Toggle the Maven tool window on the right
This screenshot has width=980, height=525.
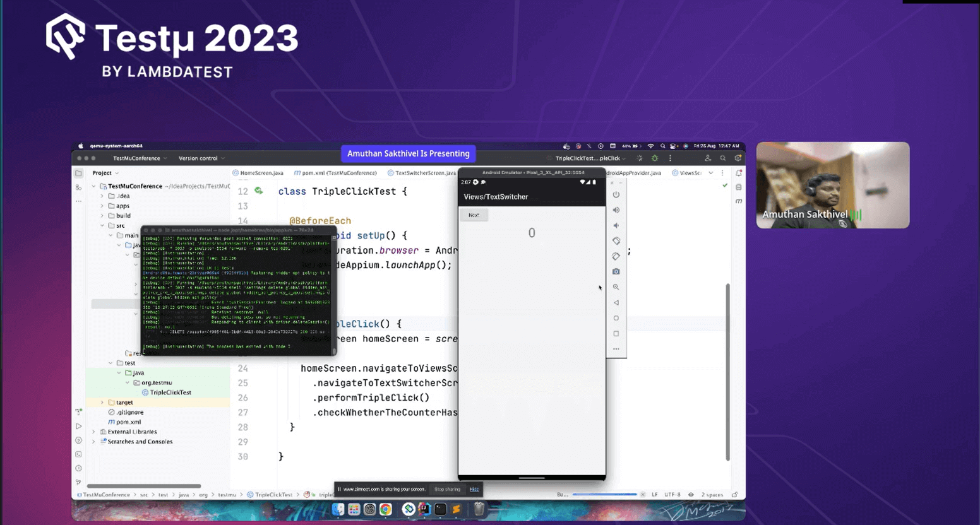coord(739,201)
